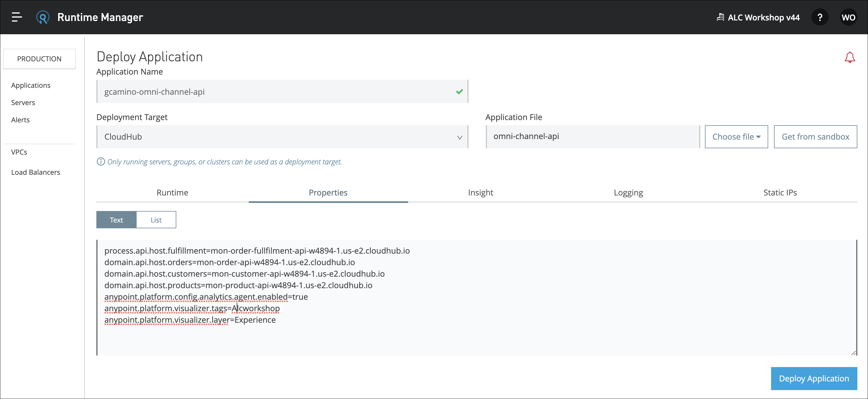The height and width of the screenshot is (399, 868).
Task: Go to Alerts in the sidebar
Action: (20, 120)
